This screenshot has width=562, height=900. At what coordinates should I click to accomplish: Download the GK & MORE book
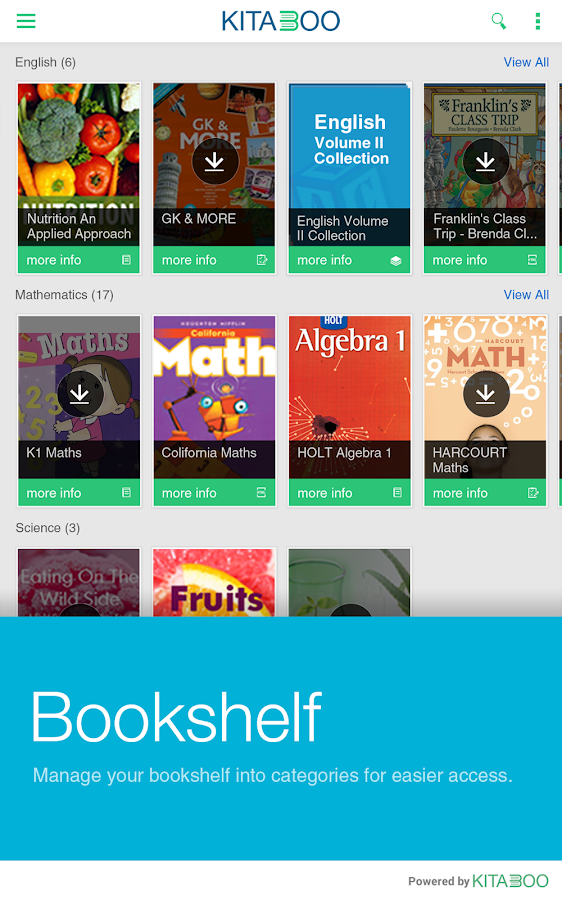215,161
